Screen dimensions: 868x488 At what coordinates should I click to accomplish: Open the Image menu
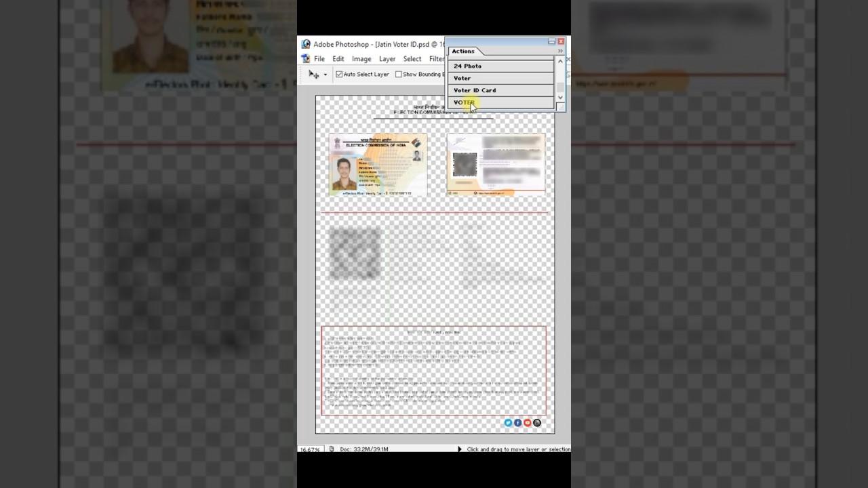361,59
